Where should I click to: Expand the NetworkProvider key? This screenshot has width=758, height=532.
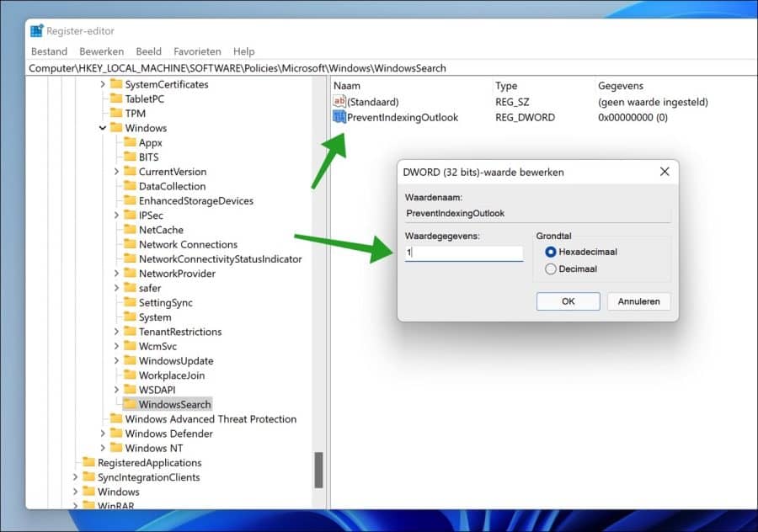click(116, 274)
